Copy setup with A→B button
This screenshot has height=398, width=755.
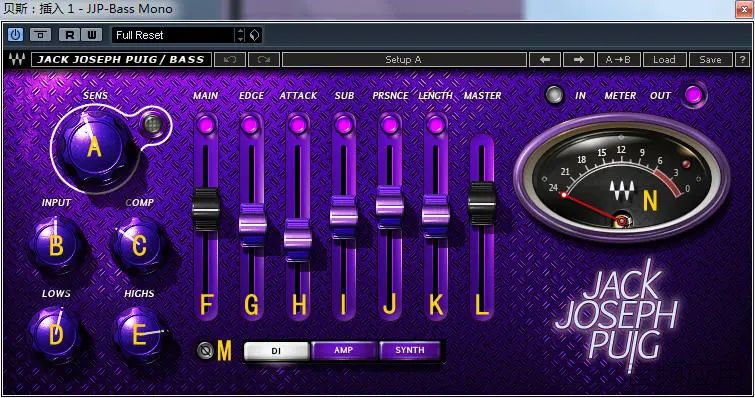click(x=618, y=60)
